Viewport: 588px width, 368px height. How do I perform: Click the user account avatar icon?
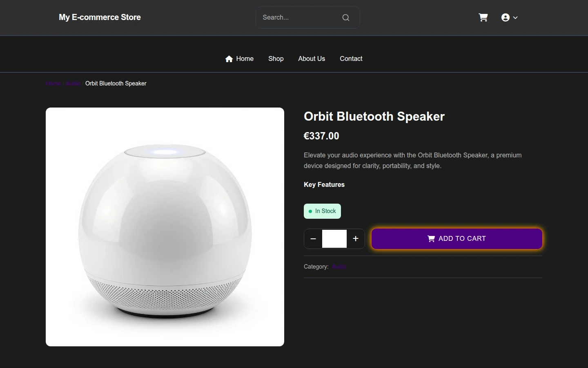point(506,18)
